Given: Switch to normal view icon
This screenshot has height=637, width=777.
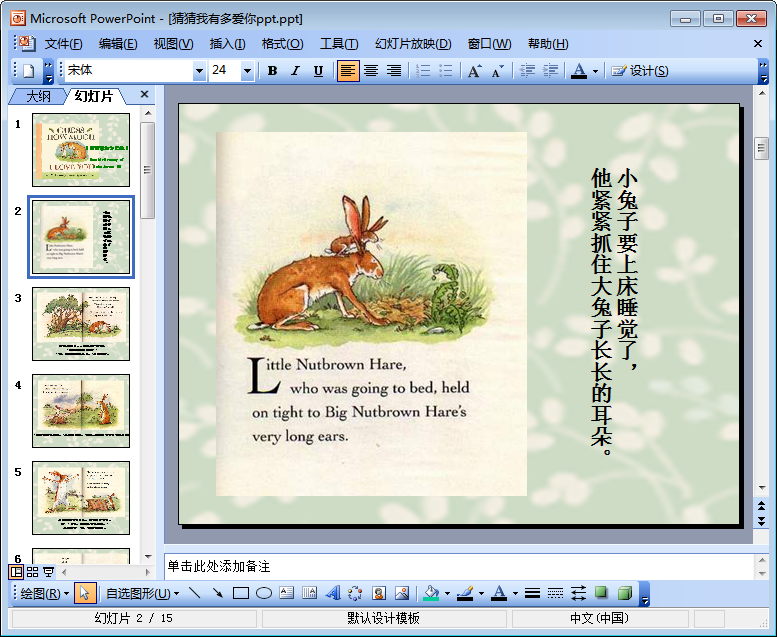Looking at the screenshot, I should (x=16, y=572).
